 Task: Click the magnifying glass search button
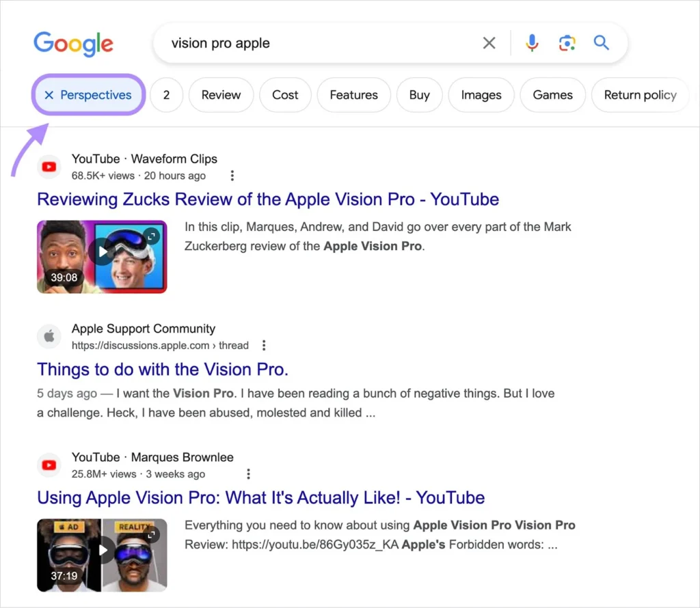tap(602, 44)
